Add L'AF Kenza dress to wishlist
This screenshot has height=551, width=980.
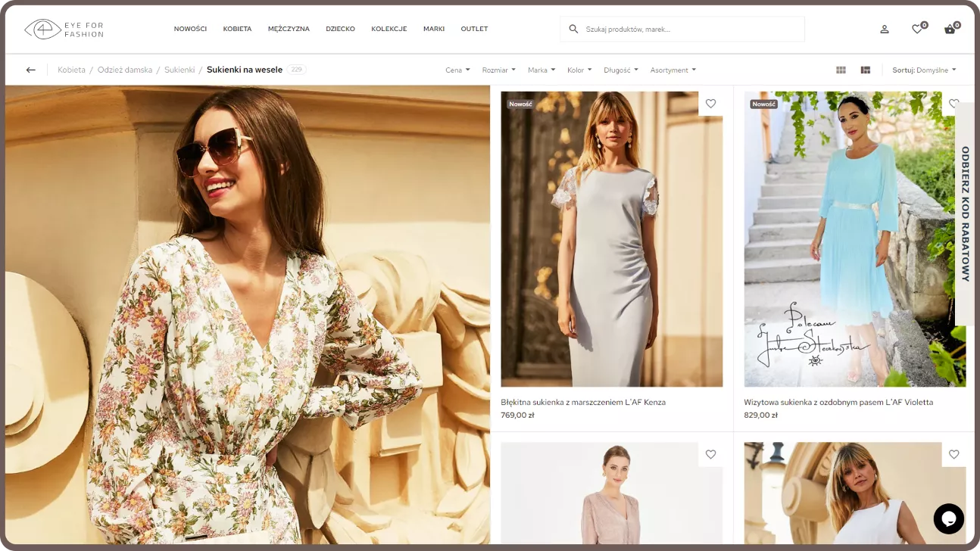710,104
